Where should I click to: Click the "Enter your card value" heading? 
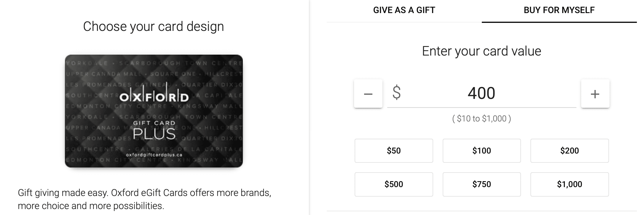pyautogui.click(x=481, y=51)
